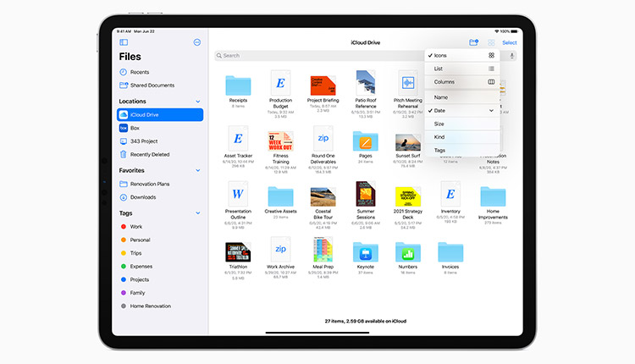Sort by Size in menu
Screen dimensions: 635x364
coord(461,124)
